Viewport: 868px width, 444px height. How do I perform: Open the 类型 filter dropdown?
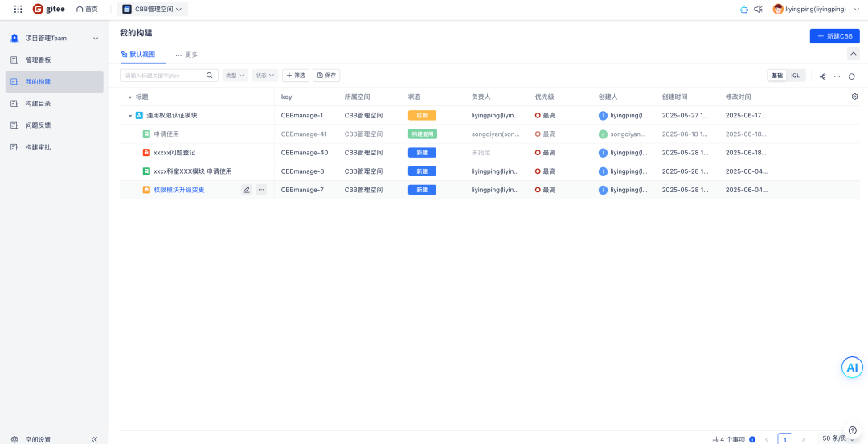pyautogui.click(x=235, y=76)
